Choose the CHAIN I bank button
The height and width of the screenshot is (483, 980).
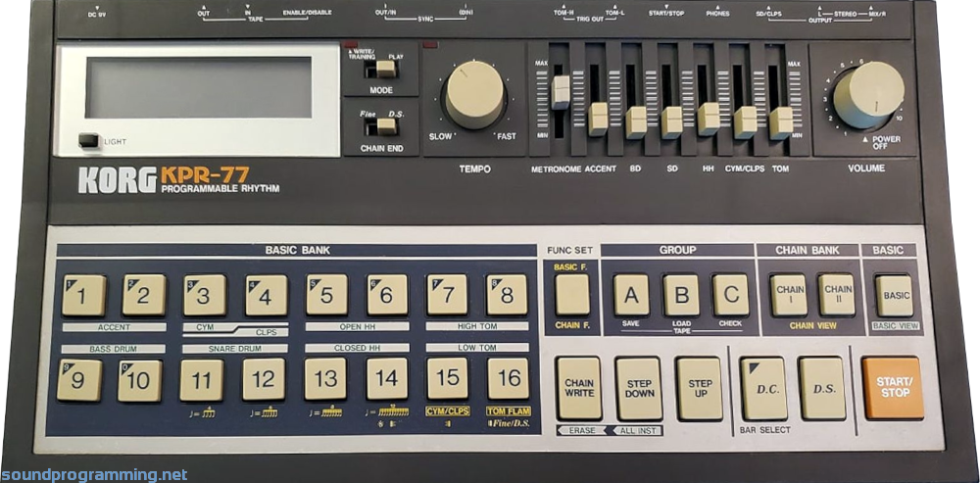pyautogui.click(x=789, y=295)
